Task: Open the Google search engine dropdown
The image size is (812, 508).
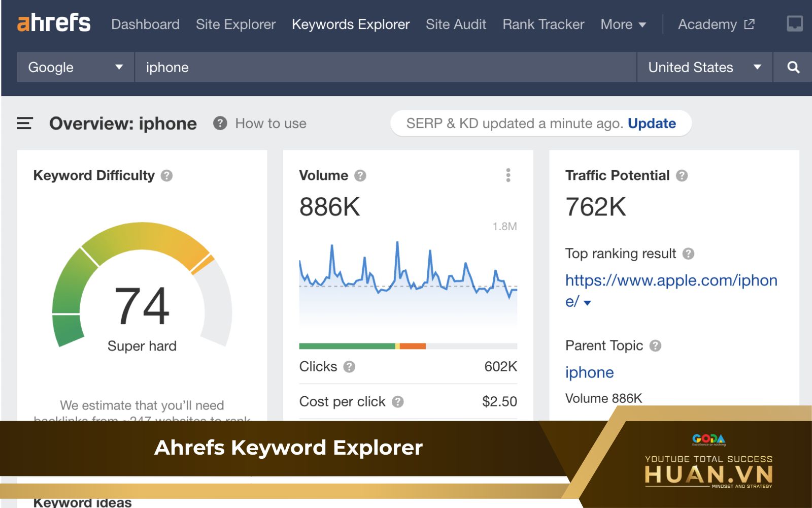Action: tap(76, 67)
